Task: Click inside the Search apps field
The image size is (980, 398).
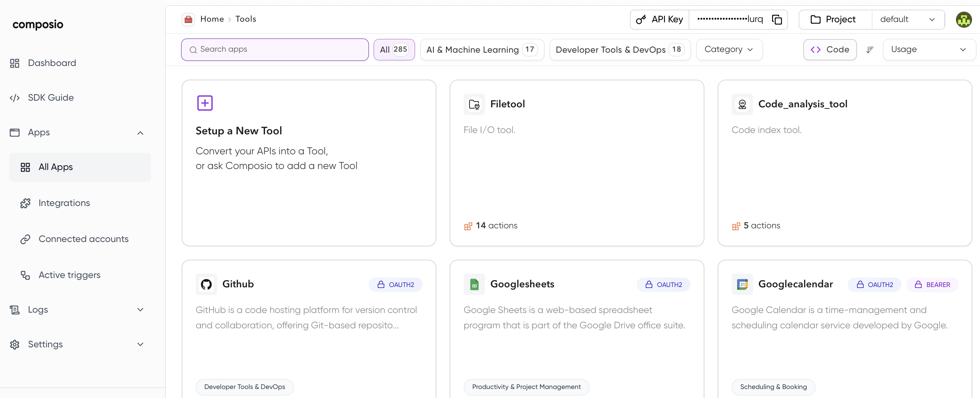Action: coord(275,49)
